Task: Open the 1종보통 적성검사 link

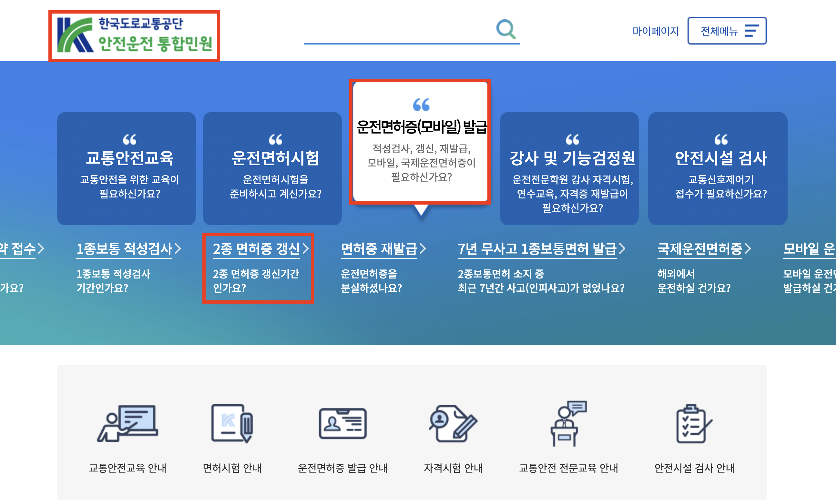Action: pos(124,249)
